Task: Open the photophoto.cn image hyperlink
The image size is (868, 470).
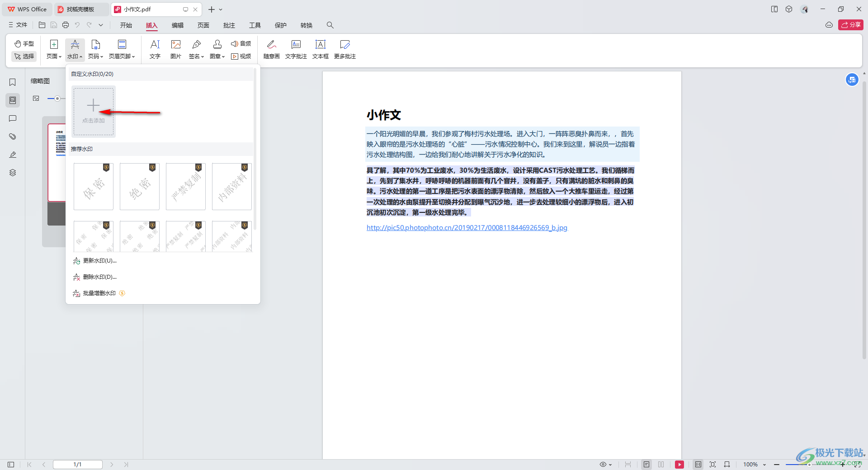Action: [x=467, y=228]
